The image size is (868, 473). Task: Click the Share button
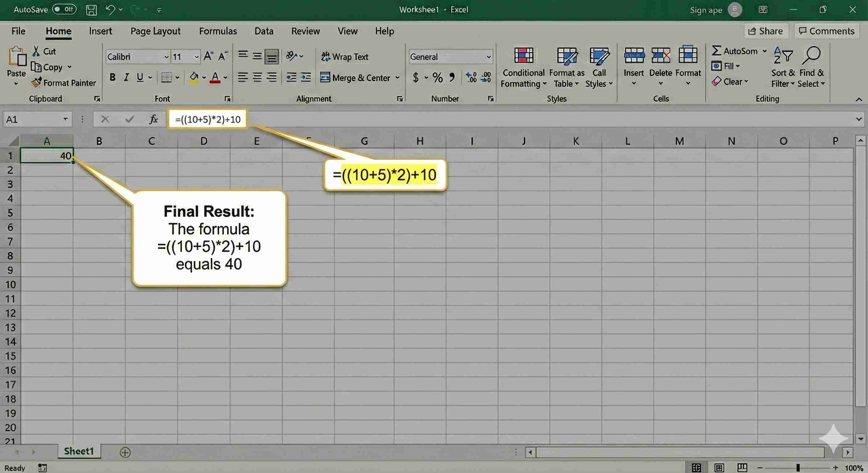[x=766, y=30]
